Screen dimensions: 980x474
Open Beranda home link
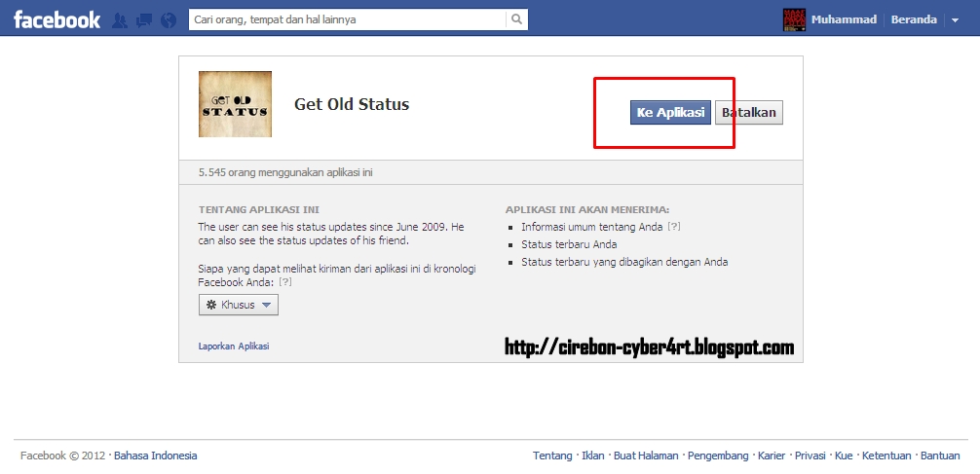tap(914, 19)
